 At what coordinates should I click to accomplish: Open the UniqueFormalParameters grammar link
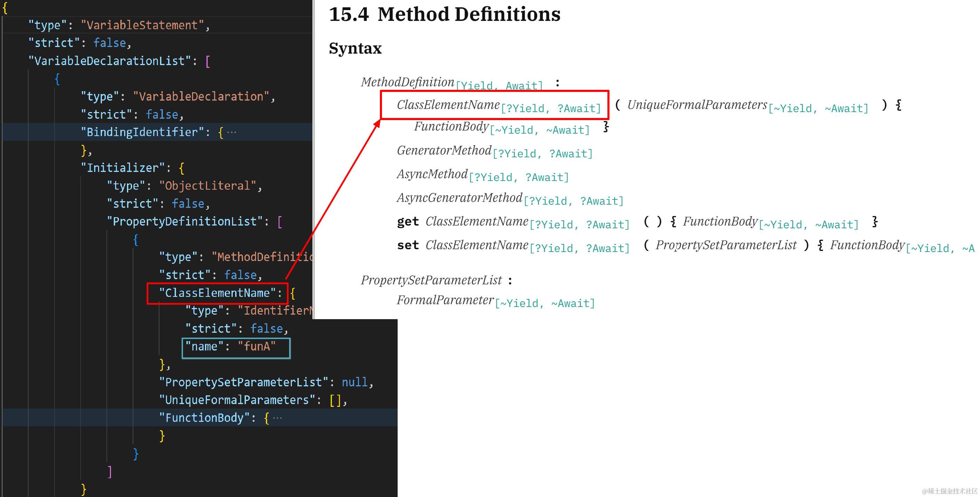696,105
